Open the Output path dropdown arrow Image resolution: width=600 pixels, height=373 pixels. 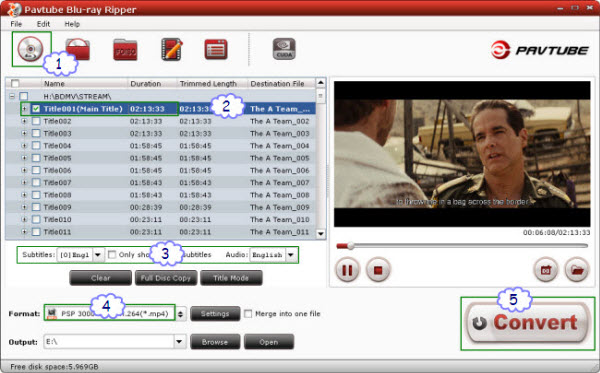179,342
